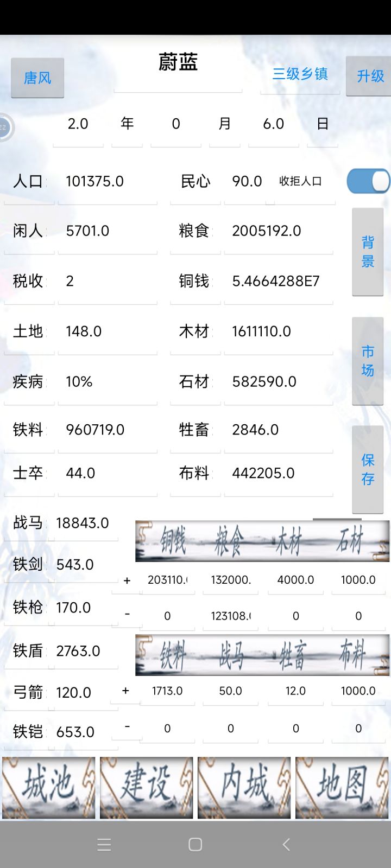Tap the income value 1713.0 under 铁料
Image resolution: width=391 pixels, height=868 pixels.
tap(167, 691)
